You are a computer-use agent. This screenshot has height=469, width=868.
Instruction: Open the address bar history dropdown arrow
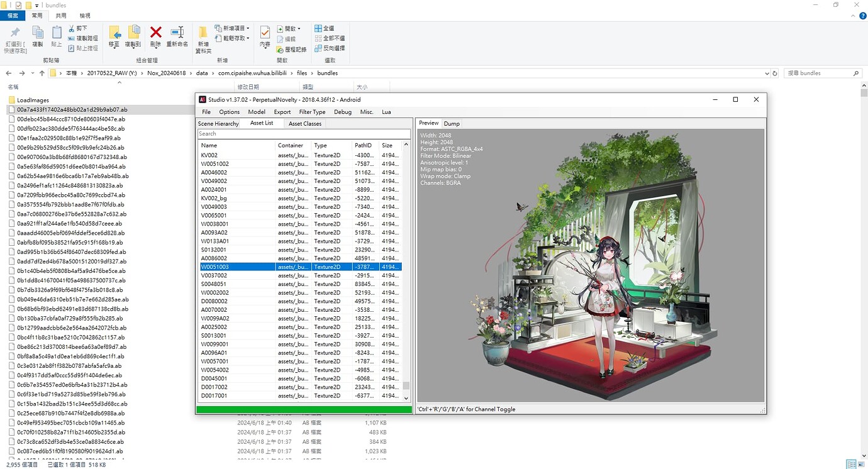click(x=767, y=73)
